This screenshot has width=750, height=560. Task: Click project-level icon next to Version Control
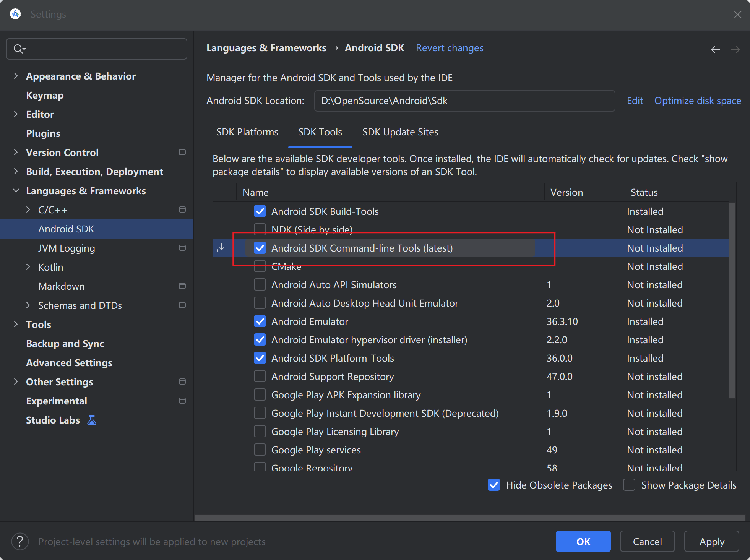click(182, 152)
